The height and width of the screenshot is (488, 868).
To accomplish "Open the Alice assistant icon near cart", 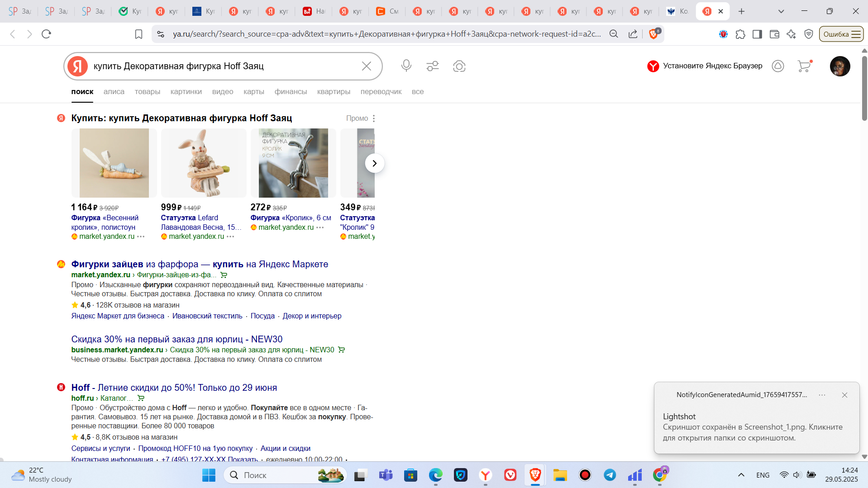I will (x=778, y=66).
